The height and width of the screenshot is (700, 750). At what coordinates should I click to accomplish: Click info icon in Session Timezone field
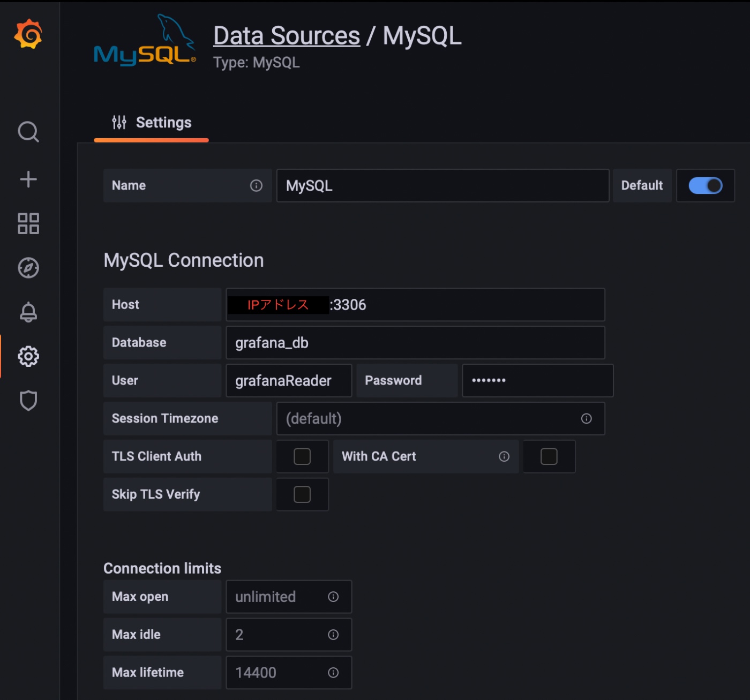coord(587,418)
